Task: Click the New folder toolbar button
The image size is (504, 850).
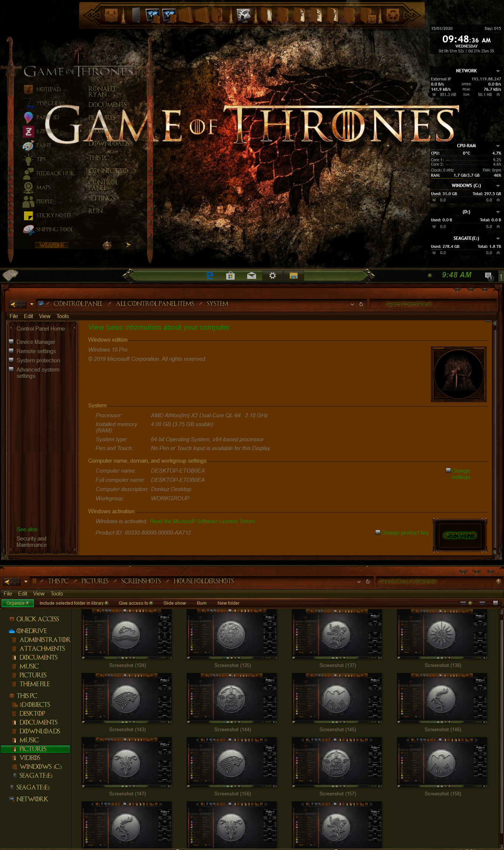Action: 228,603
